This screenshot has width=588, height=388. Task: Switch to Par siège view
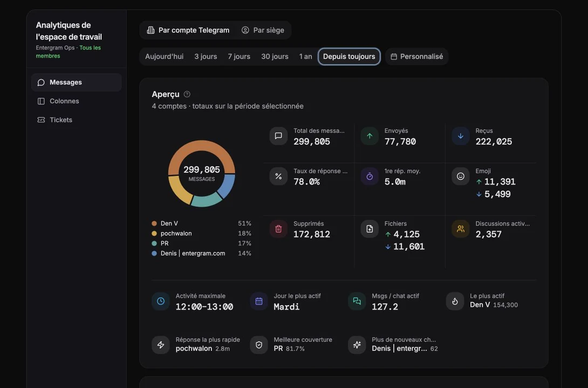[x=263, y=30]
